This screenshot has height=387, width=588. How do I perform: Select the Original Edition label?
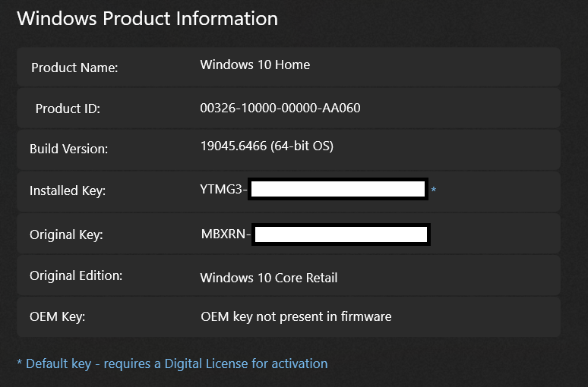(x=76, y=275)
